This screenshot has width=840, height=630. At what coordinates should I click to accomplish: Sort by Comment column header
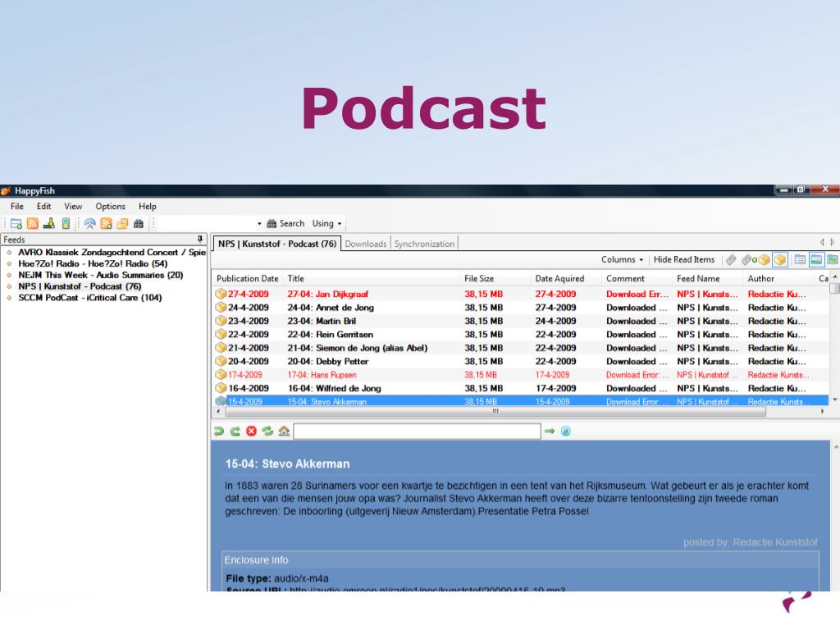[637, 279]
